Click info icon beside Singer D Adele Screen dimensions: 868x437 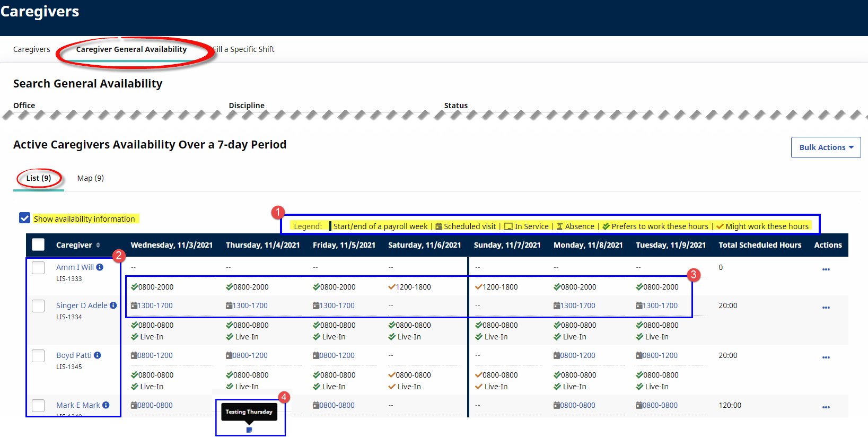(113, 305)
